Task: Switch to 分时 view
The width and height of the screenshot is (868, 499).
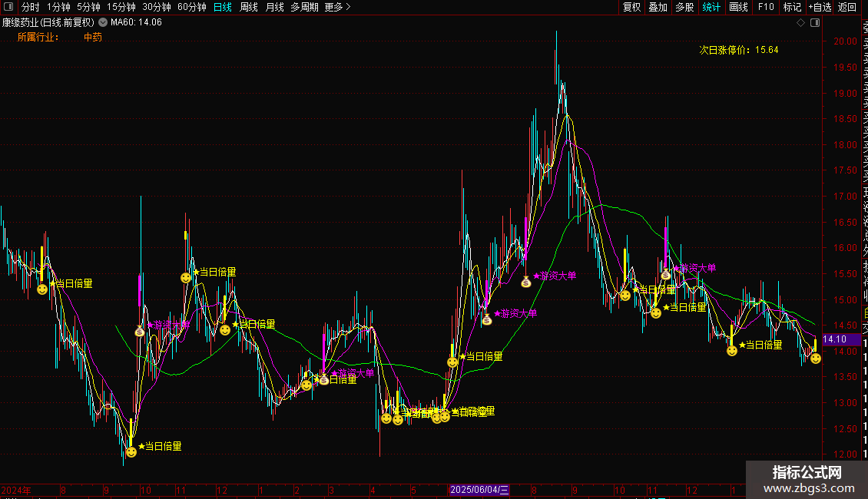Action: tap(31, 7)
